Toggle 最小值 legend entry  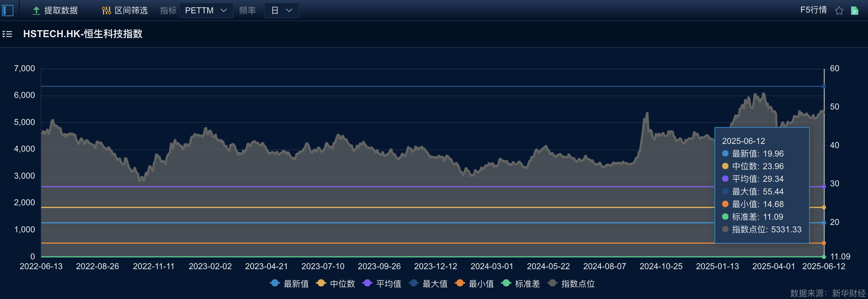click(474, 284)
